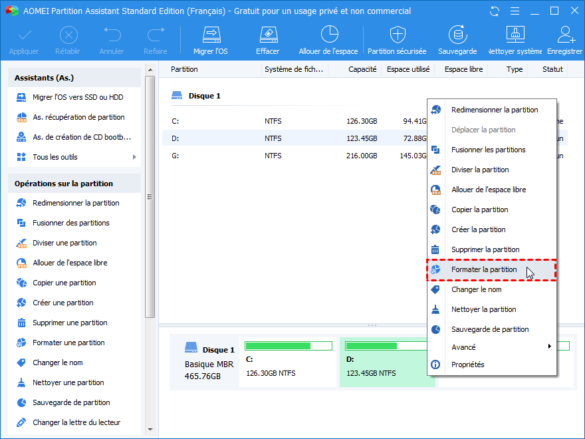Click the sidebar scrollbar down arrow
The image size is (585, 439).
click(x=150, y=429)
